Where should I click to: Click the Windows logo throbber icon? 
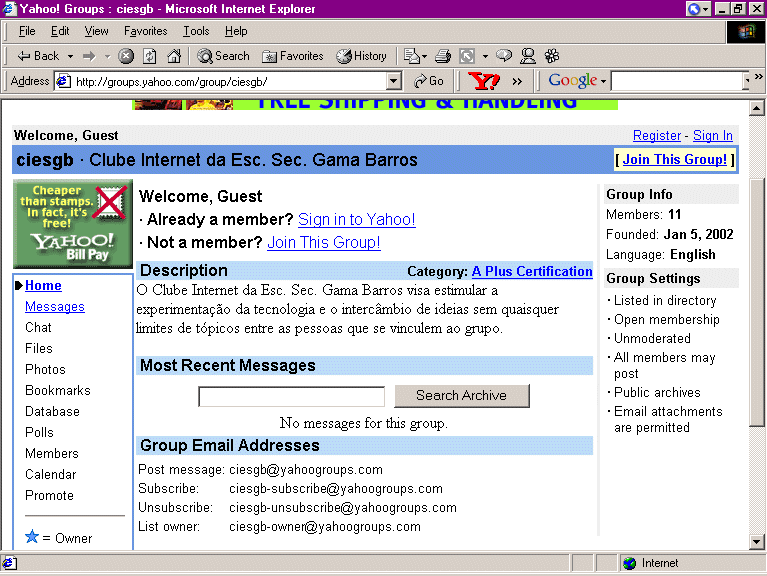(x=745, y=32)
